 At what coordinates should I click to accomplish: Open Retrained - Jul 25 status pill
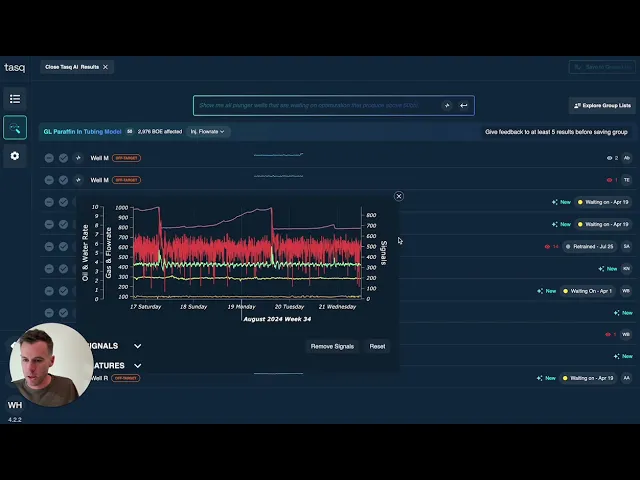coord(589,247)
